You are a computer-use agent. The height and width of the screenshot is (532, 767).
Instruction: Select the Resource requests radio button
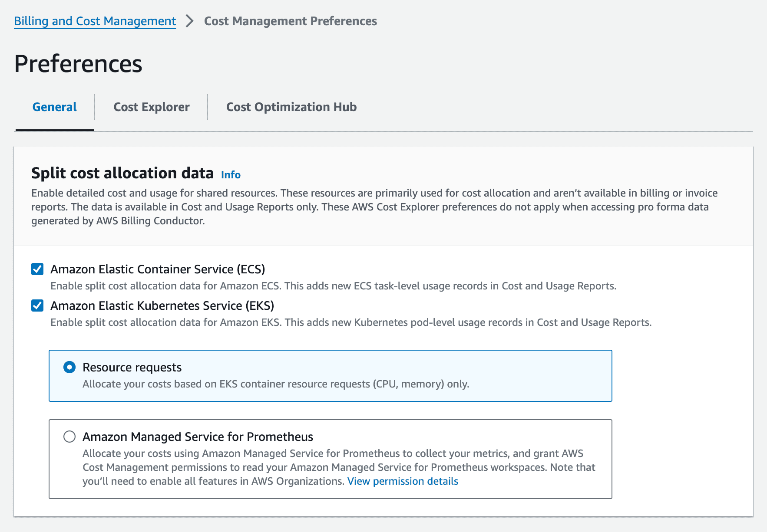(x=69, y=367)
